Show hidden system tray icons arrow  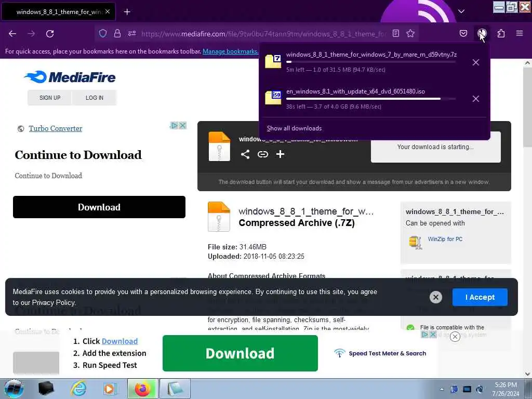pos(442,389)
